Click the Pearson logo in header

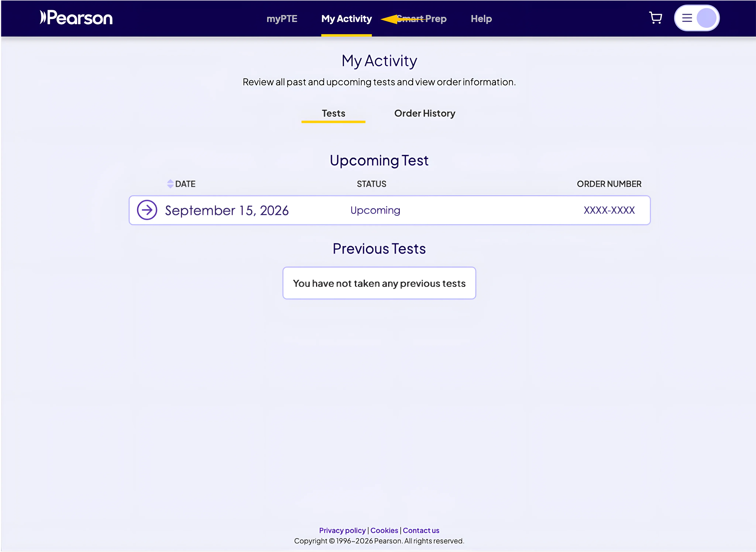(x=76, y=18)
